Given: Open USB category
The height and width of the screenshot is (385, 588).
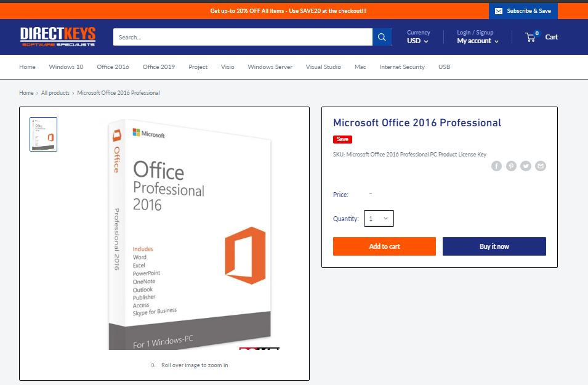Looking at the screenshot, I should pyautogui.click(x=445, y=67).
